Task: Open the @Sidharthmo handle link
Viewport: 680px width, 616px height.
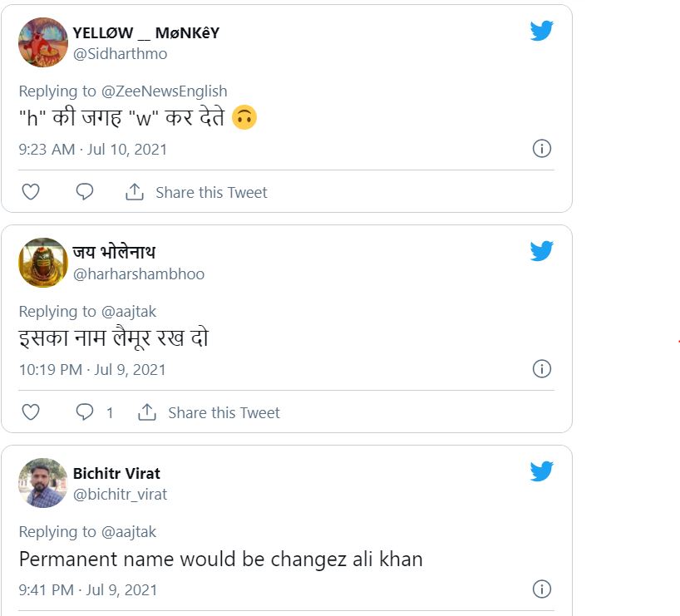Action: coord(121,54)
